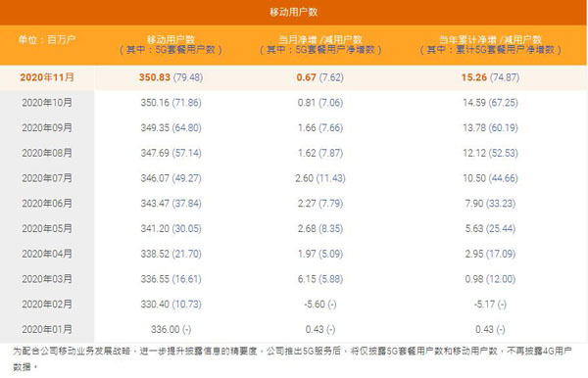Click the 0.98 (12.00) cumulative value
Viewport: 588px width, 378px height.
pos(490,279)
